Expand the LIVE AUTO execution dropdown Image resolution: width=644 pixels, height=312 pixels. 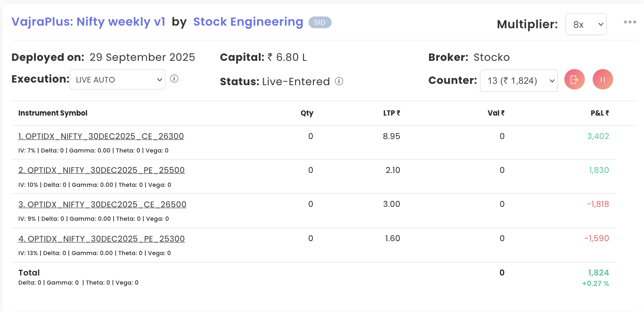pos(117,80)
